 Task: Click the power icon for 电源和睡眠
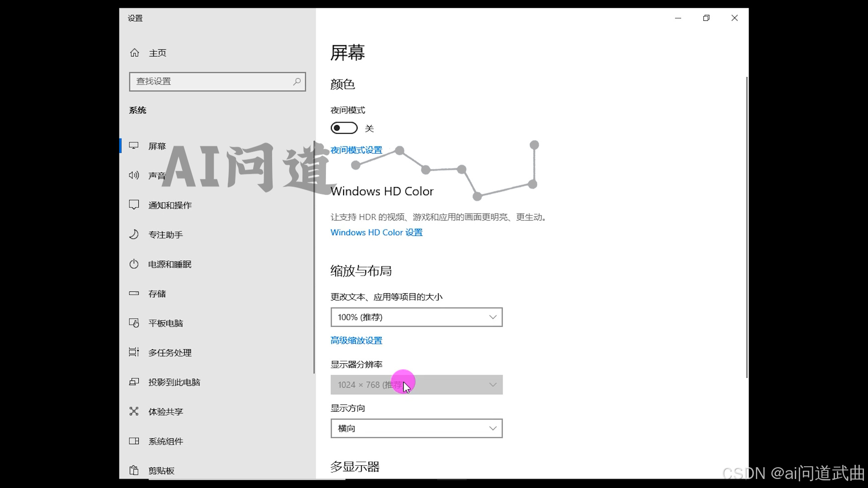(x=134, y=264)
